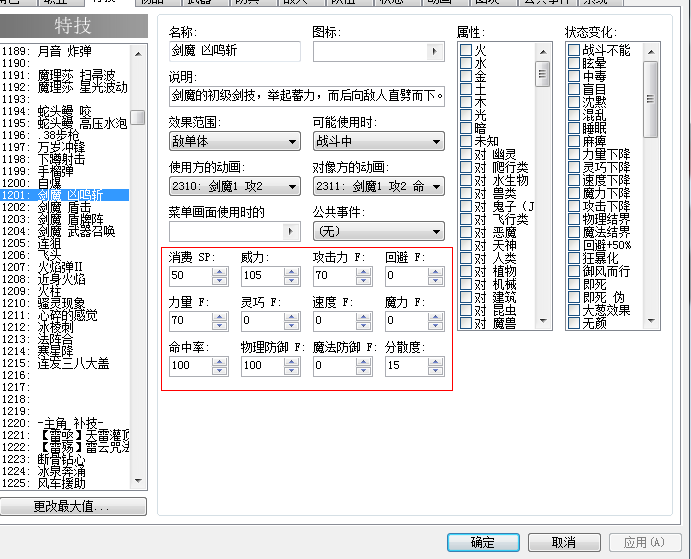
Task: Decrease 消费 SP value with down arrow
Action: click(219, 280)
